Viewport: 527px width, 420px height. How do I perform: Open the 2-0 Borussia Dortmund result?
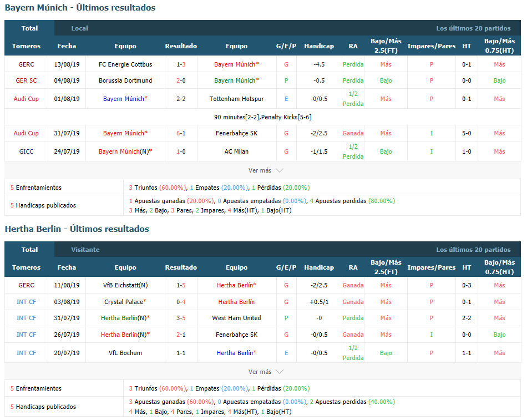tap(181, 80)
